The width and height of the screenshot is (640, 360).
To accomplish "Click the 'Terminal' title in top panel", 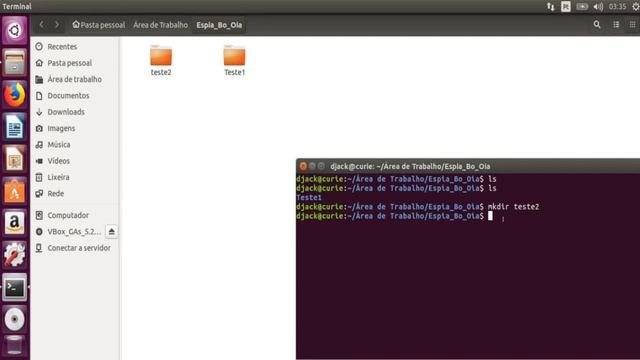I will point(17,7).
